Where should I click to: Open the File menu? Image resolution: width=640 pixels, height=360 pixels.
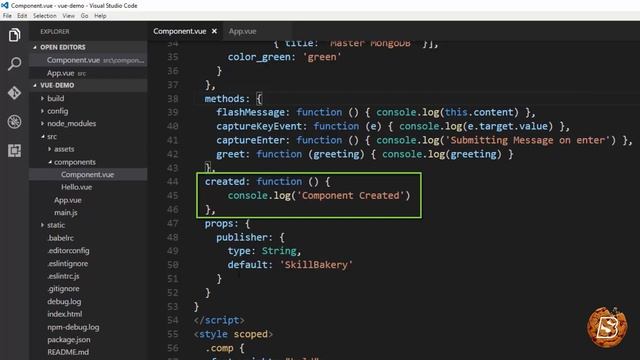coord(7,16)
